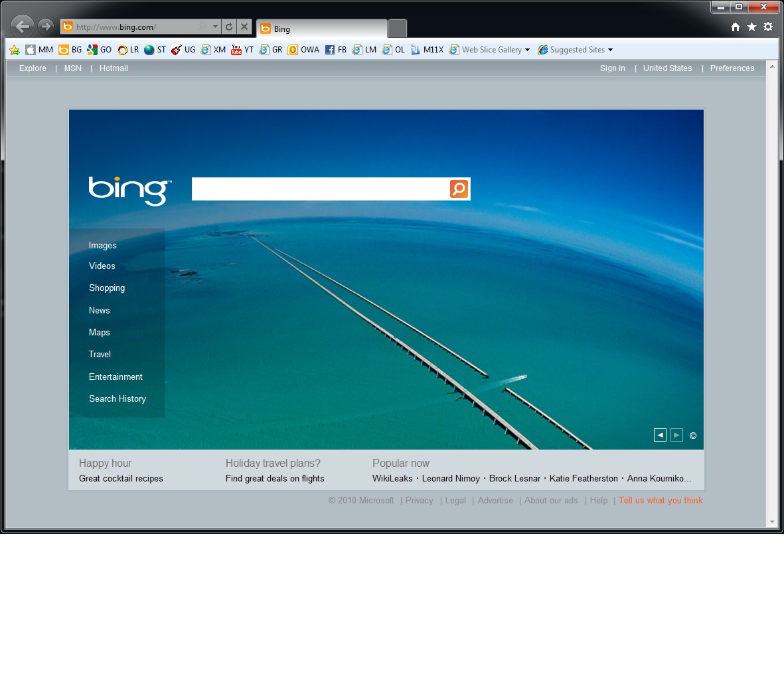Open the Advertise footer link
Screen dimensions: 784x680
(x=495, y=501)
